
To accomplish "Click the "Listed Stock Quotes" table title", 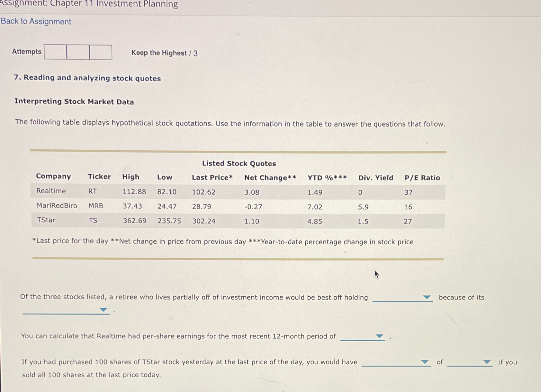I will click(x=239, y=163).
